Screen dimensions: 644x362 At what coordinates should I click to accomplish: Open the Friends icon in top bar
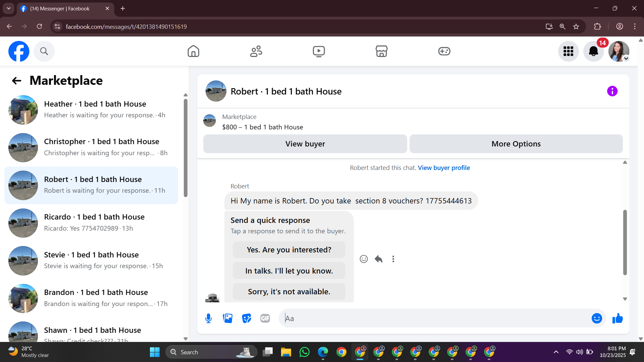click(256, 51)
